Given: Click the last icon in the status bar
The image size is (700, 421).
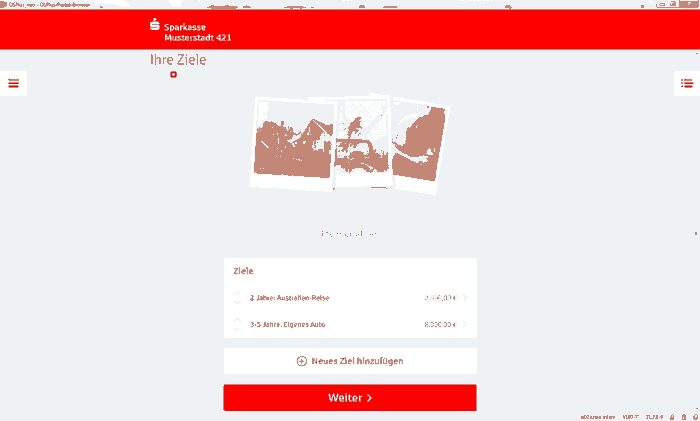Looking at the screenshot, I should click(695, 417).
